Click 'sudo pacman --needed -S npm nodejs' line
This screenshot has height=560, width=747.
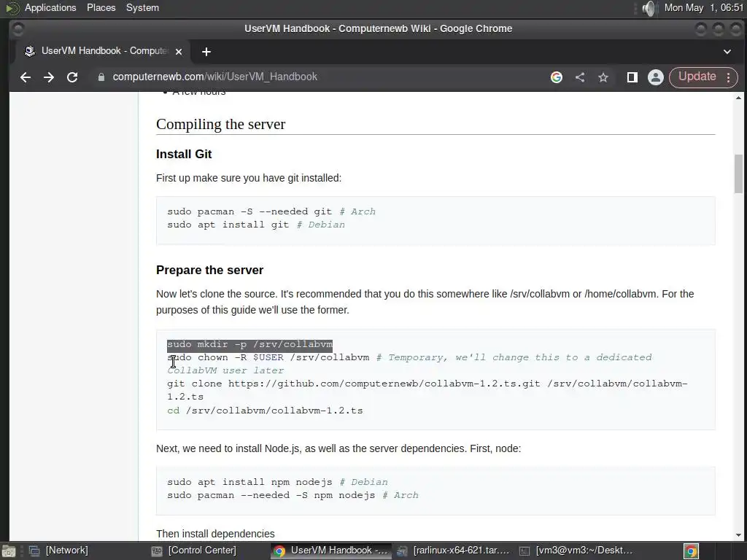pos(293,495)
